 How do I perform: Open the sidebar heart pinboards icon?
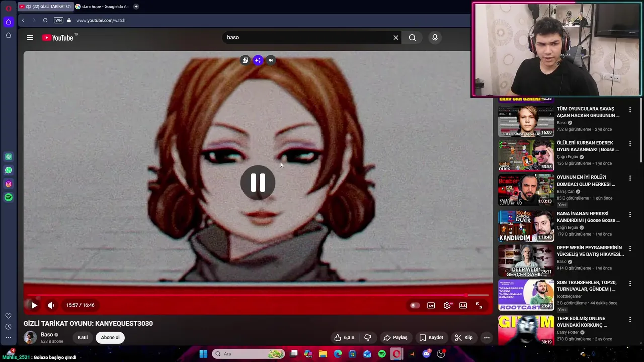[8, 316]
